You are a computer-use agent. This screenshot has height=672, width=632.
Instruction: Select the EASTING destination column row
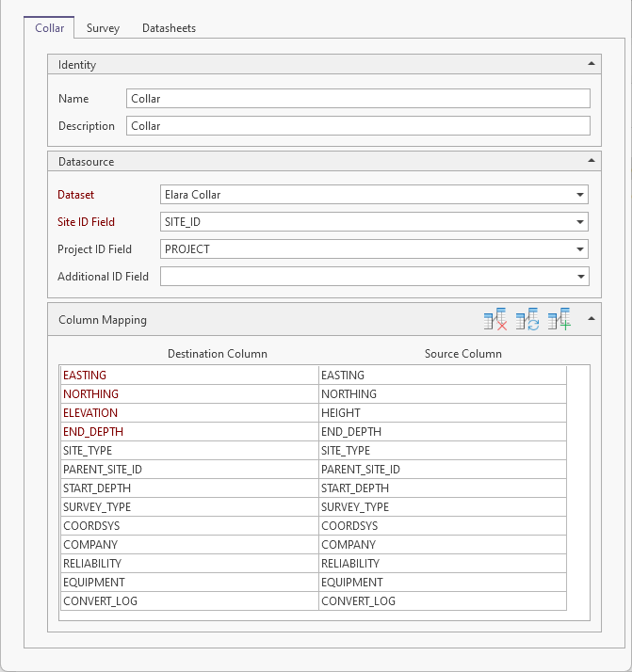point(189,376)
